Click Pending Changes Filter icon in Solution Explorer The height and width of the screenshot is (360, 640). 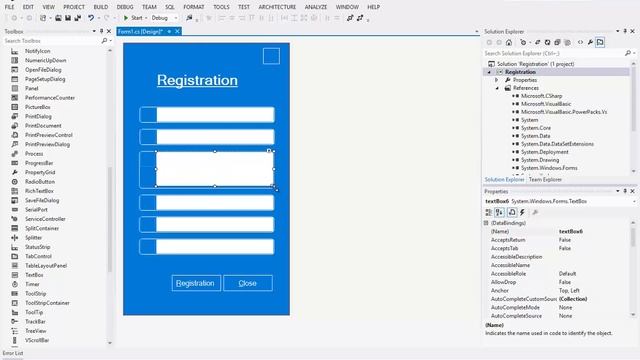[523, 42]
